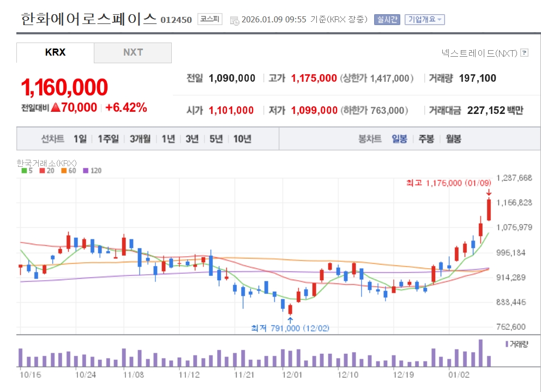541x392 pixels.
Task: Select the 1주일 line chart period
Action: point(108,138)
